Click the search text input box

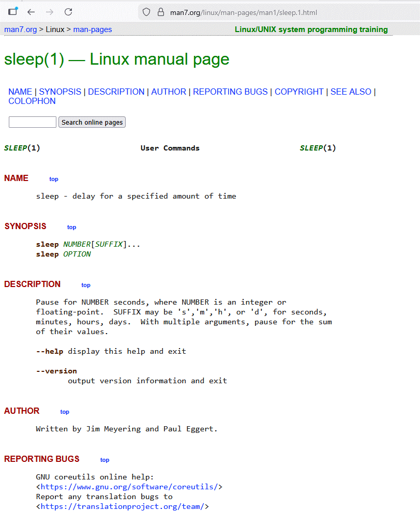point(33,122)
